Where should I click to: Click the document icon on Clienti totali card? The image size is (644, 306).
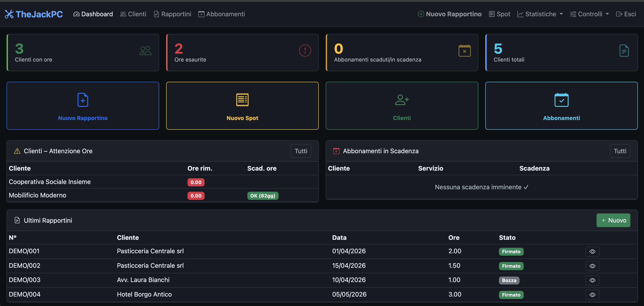point(624,51)
